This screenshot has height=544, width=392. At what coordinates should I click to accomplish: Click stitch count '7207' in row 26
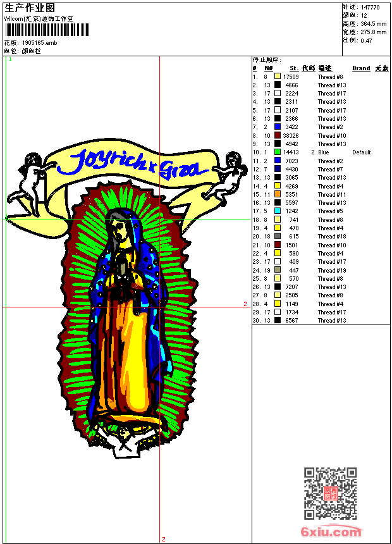291,287
